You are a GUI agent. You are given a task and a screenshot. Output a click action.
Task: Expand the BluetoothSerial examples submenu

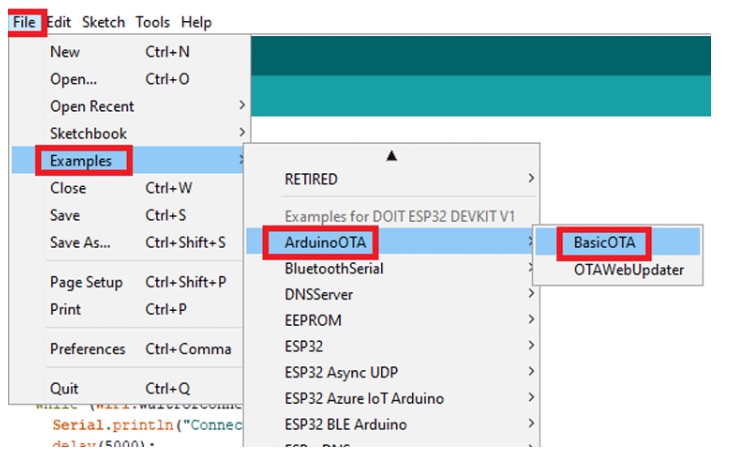[334, 268]
